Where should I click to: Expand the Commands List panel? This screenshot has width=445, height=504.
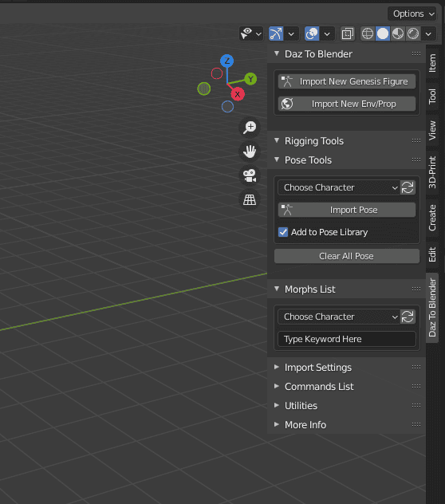[x=277, y=386]
